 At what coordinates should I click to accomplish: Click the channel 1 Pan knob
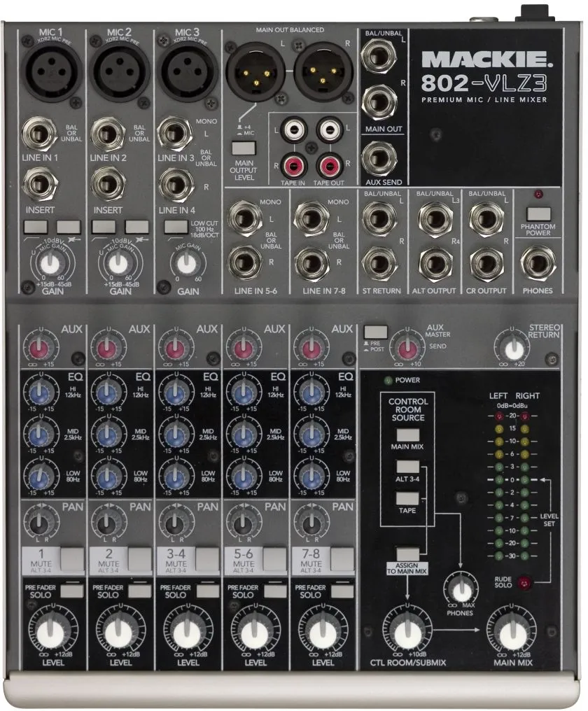point(40,522)
